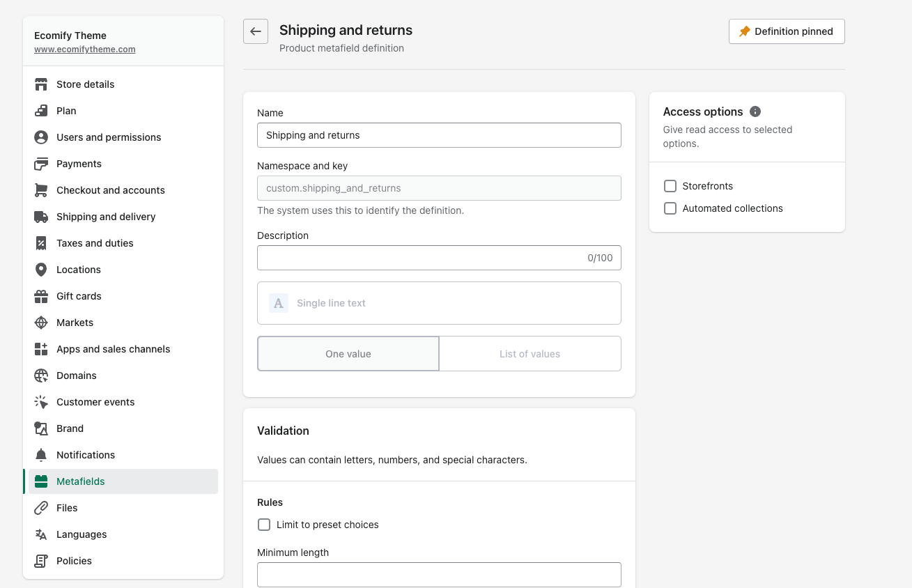The height and width of the screenshot is (588, 912).
Task: Click the Users and permissions icon
Action: tap(41, 137)
